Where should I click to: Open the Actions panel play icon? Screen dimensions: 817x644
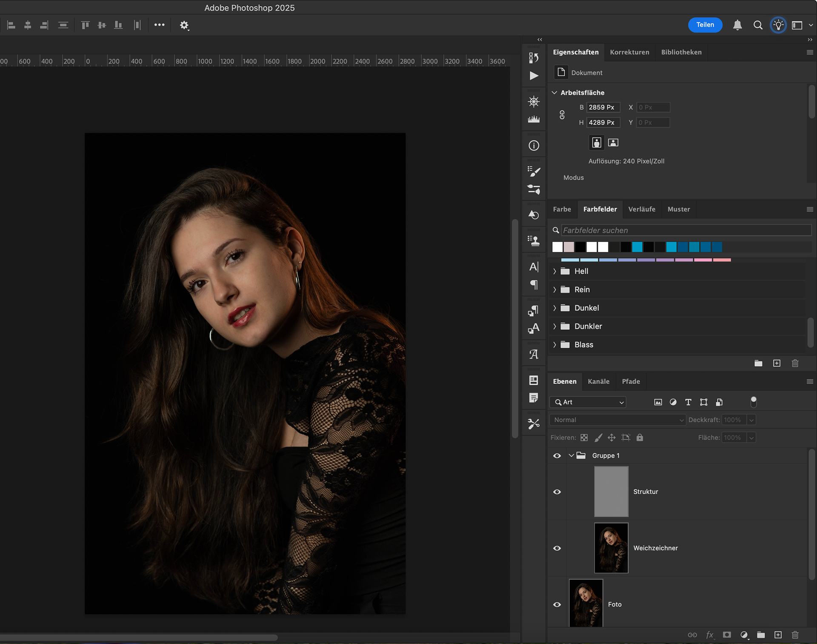[534, 76]
